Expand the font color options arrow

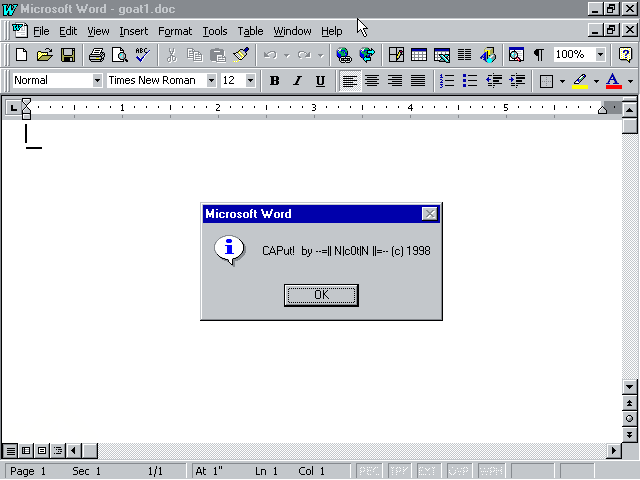(630, 81)
